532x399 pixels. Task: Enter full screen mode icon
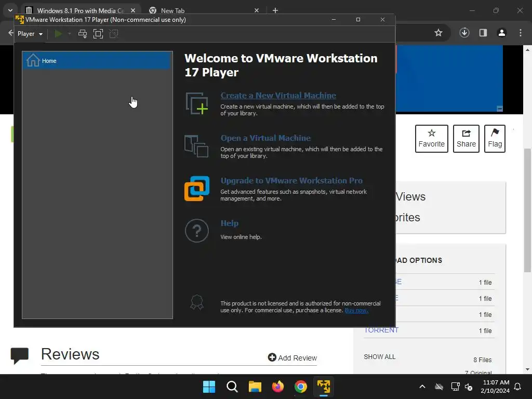pyautogui.click(x=98, y=34)
